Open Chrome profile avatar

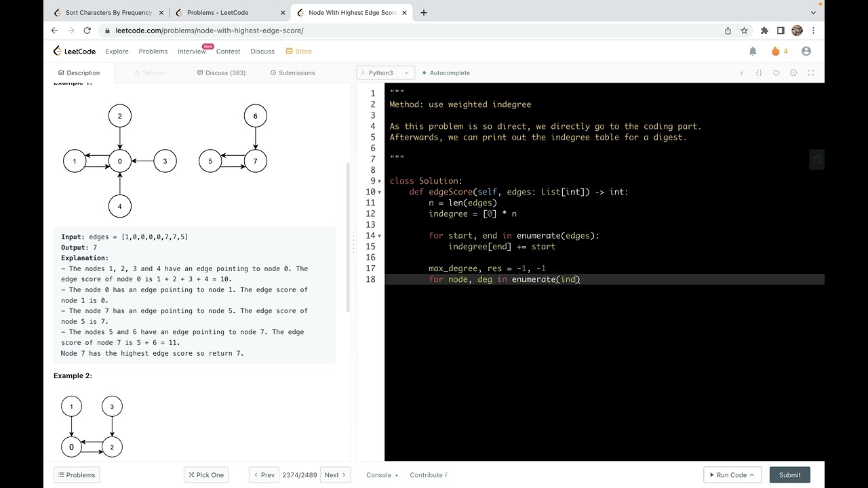tap(797, 30)
